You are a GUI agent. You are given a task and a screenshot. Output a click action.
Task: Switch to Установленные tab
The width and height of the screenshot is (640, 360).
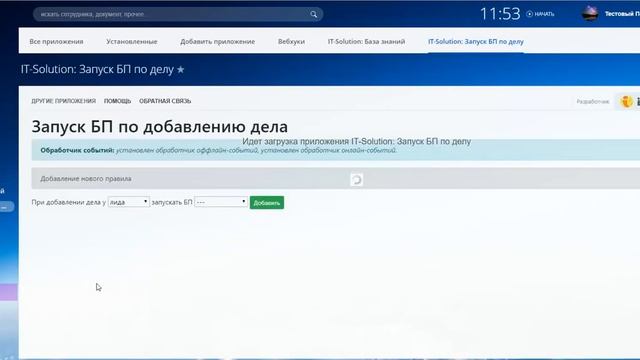point(131,42)
